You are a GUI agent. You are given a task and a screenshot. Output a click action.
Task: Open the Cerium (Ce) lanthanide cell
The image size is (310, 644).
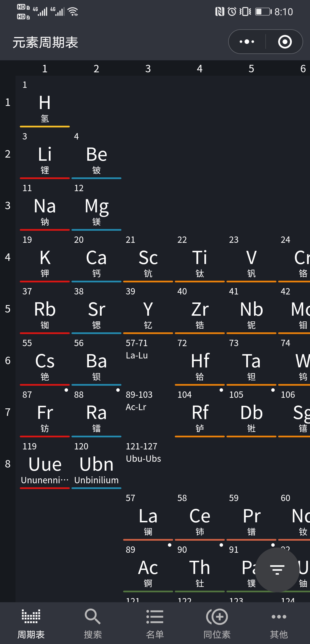click(x=199, y=517)
